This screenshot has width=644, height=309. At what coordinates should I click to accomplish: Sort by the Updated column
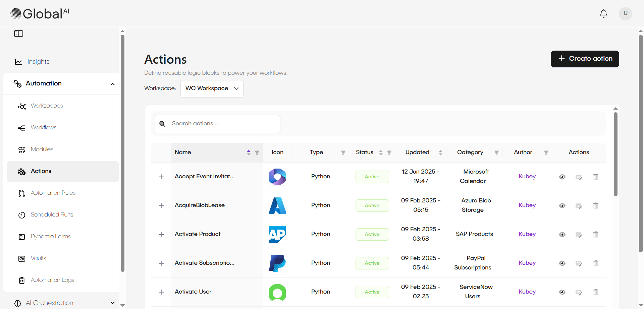(440, 152)
